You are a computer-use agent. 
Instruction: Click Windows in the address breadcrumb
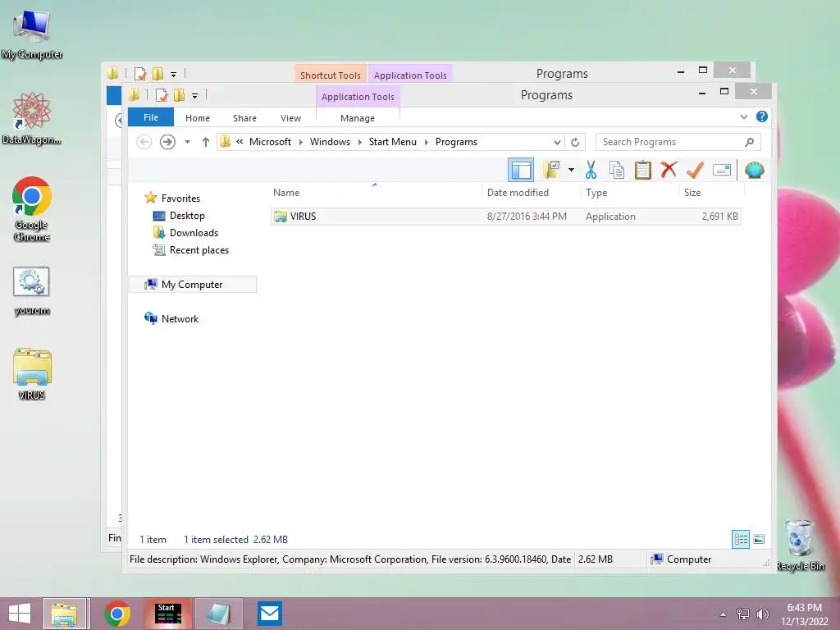[330, 142]
